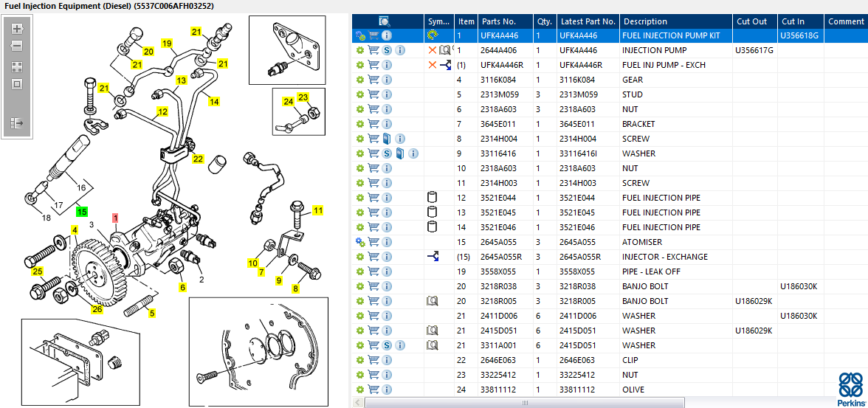
Task: Show info for OLIVE 33811112
Action: 387,389
